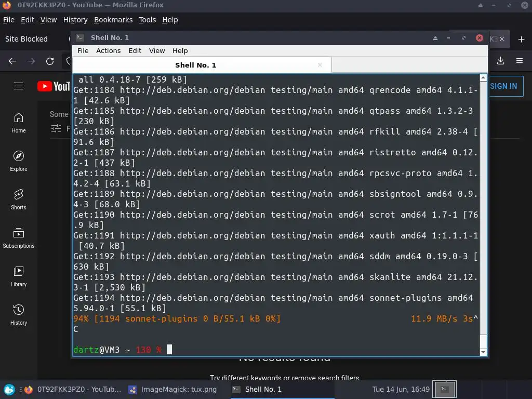
Task: Open YouTube Home in sidebar
Action: tap(18, 123)
